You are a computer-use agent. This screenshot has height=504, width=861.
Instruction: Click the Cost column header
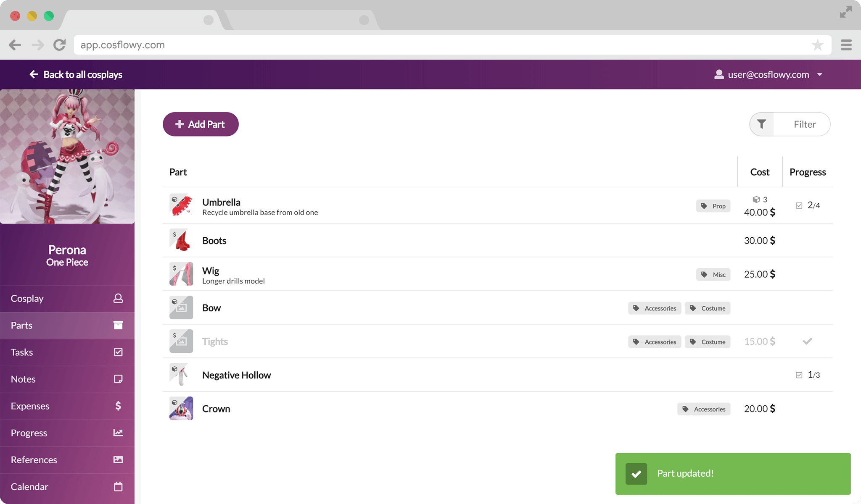point(760,172)
